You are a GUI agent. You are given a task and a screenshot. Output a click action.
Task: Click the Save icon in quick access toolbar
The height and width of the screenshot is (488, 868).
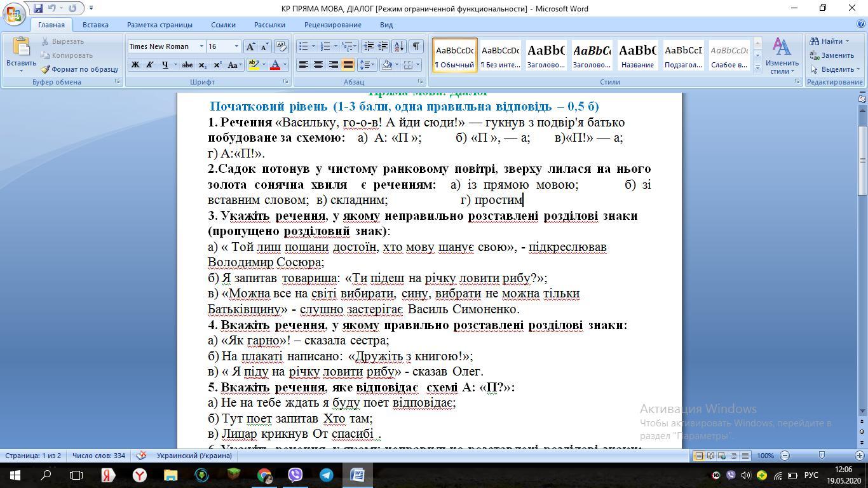(38, 8)
